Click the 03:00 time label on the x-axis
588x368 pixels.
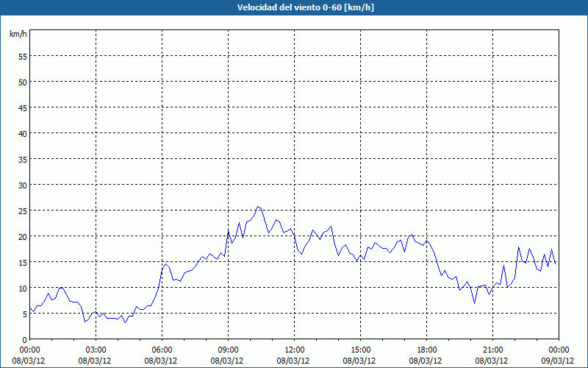coord(96,350)
